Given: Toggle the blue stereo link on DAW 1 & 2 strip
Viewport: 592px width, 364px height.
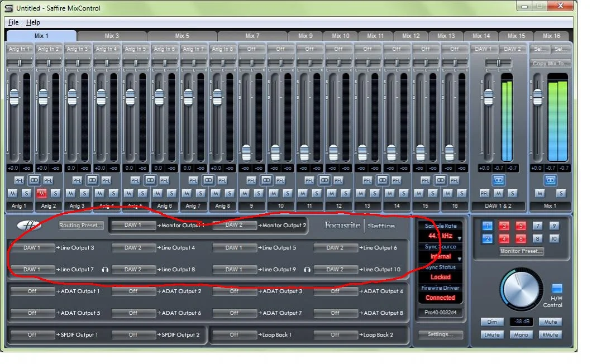Looking at the screenshot, I should tap(498, 180).
